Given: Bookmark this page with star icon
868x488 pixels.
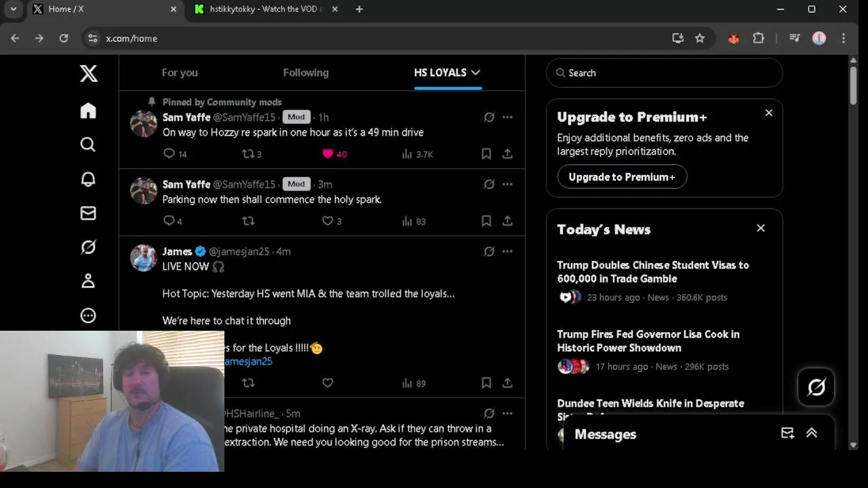Looking at the screenshot, I should (x=700, y=39).
